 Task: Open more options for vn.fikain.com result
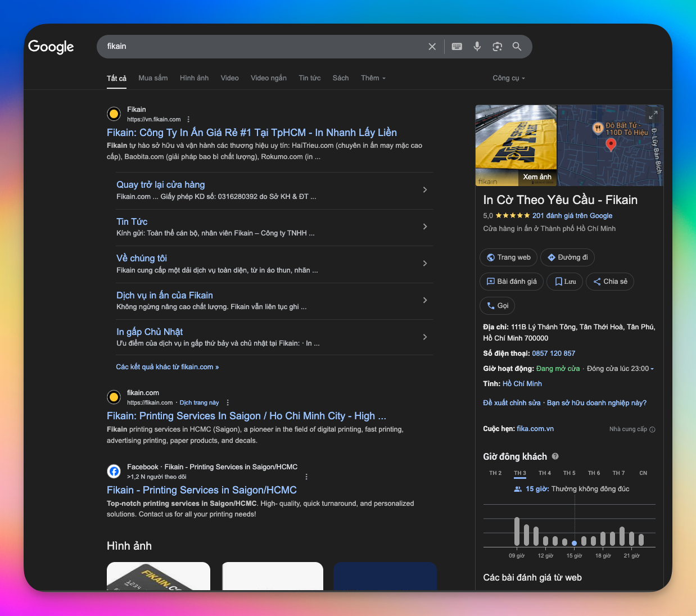click(188, 119)
